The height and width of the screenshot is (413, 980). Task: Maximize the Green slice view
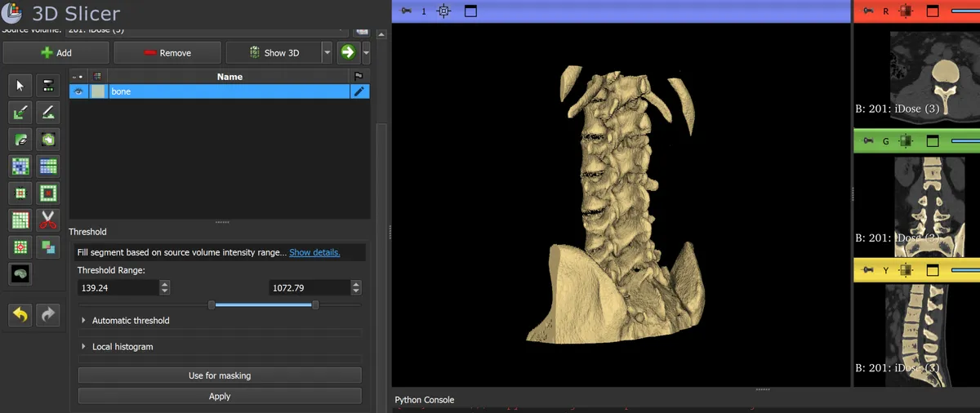[x=933, y=141]
